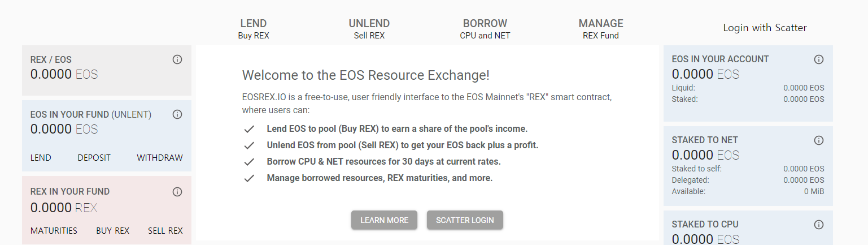Show info for Staked to CPU card
Screen dimensions: 868x245
[x=819, y=225]
